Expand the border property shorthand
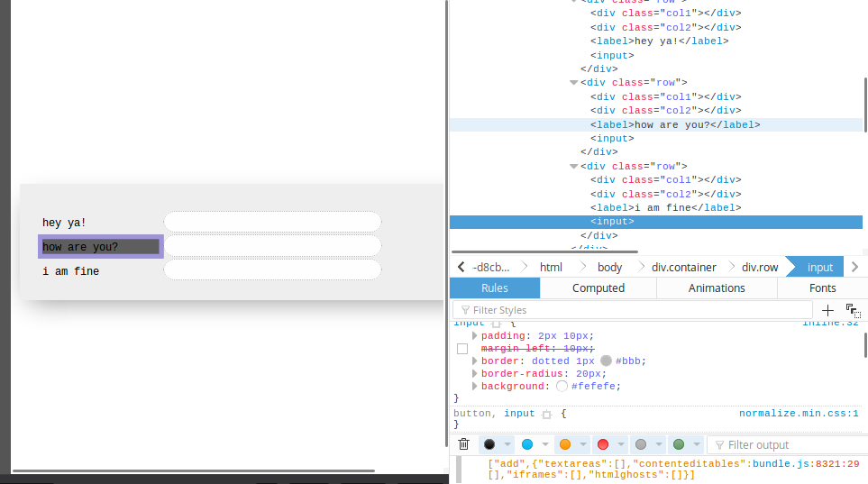Image resolution: width=868 pixels, height=484 pixels. click(474, 361)
